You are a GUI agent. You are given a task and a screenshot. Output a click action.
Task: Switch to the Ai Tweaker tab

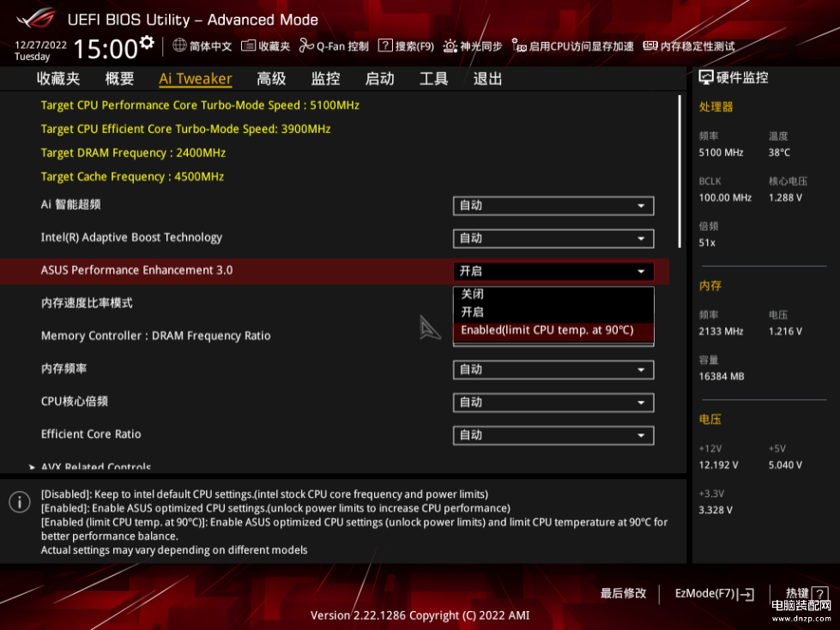click(x=196, y=79)
